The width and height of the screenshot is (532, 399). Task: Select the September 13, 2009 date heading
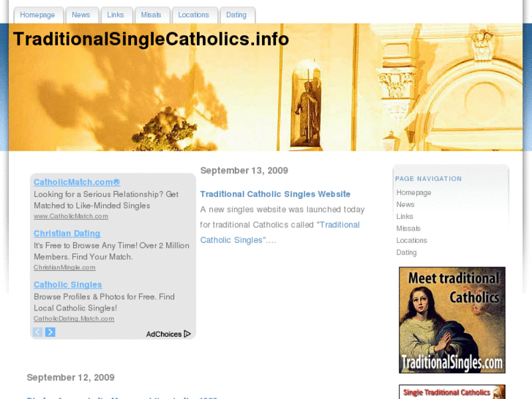point(244,171)
